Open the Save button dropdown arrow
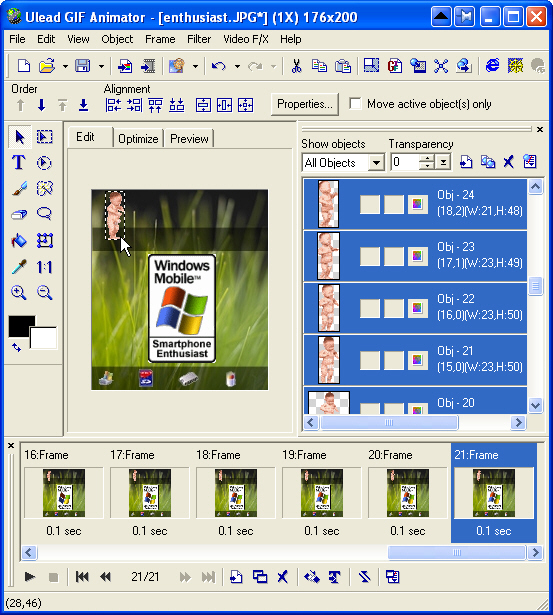This screenshot has width=553, height=615. tap(101, 66)
